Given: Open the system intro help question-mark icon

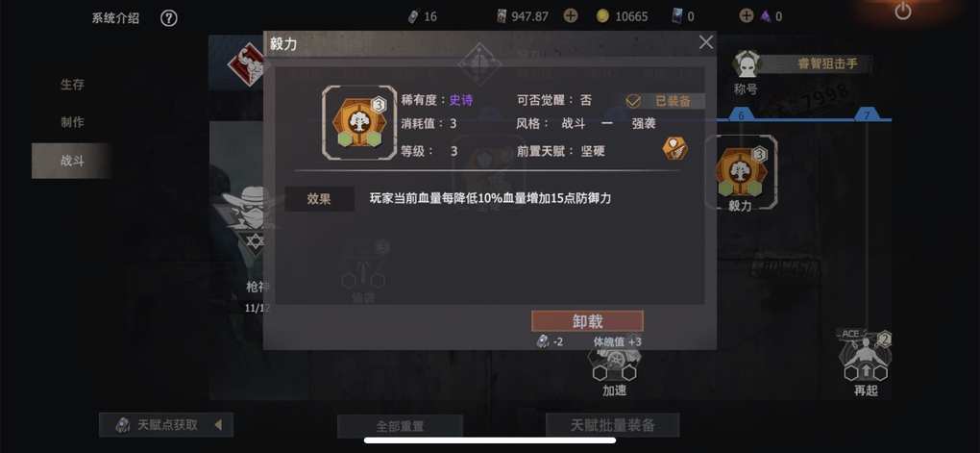Looking at the screenshot, I should click(169, 17).
